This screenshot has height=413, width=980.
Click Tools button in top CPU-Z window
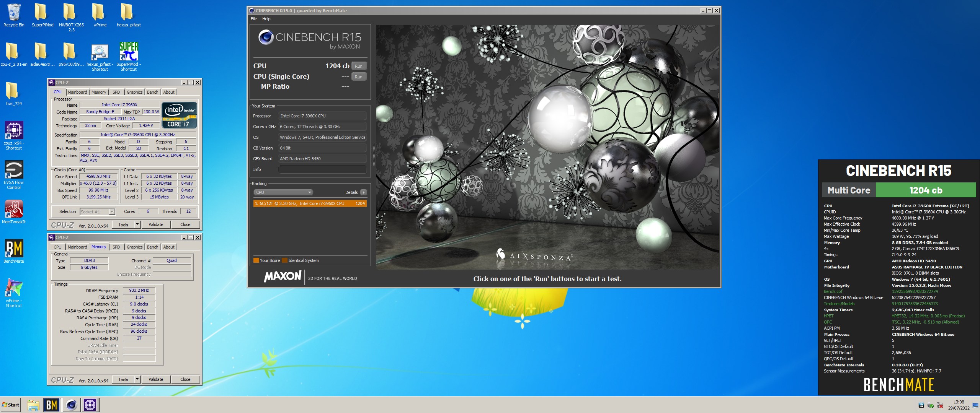coord(123,224)
